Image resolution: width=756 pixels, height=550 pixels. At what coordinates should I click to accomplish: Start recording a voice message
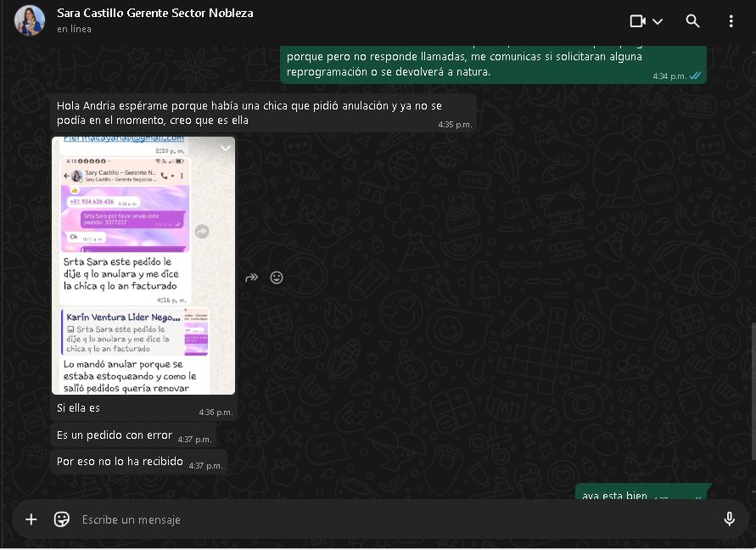coord(729,519)
